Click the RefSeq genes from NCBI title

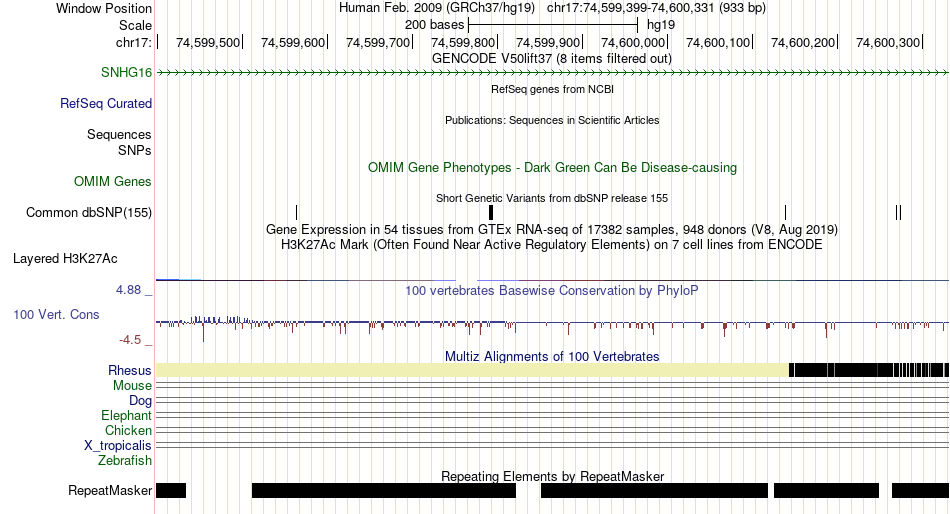point(552,89)
